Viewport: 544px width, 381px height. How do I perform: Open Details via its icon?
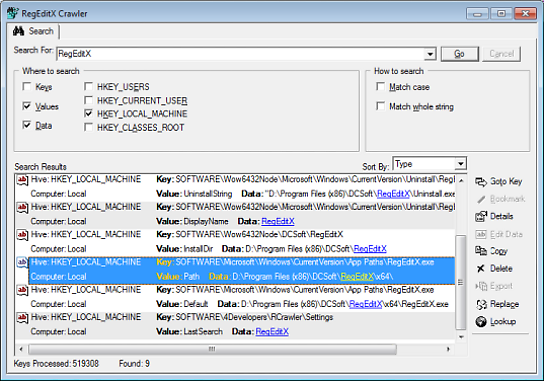481,217
